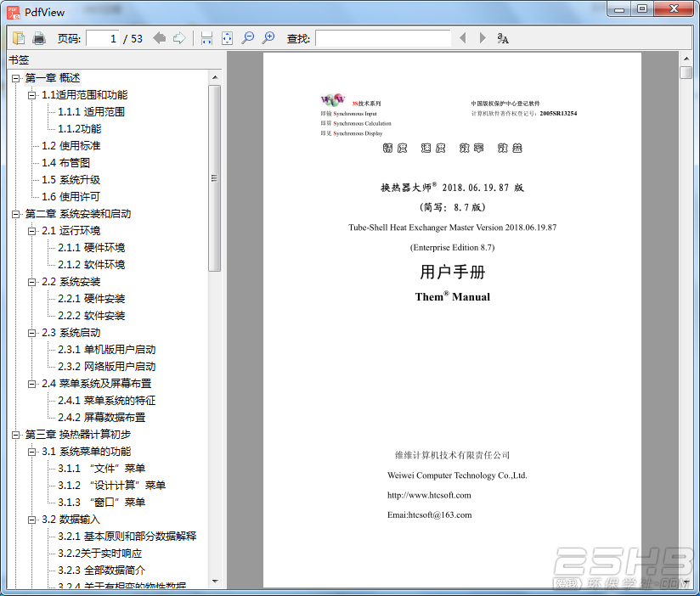Zoom in with the plus magnifier
Screen dimensions: 700x596
tap(268, 38)
